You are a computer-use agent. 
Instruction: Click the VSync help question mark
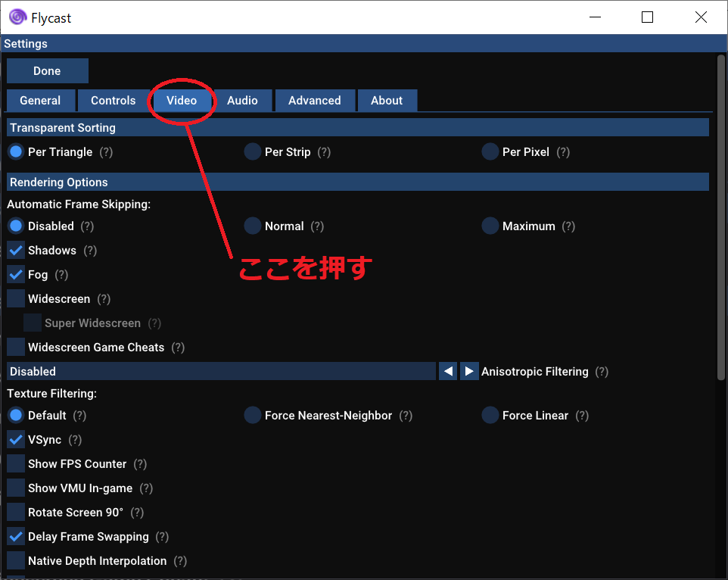coord(75,440)
